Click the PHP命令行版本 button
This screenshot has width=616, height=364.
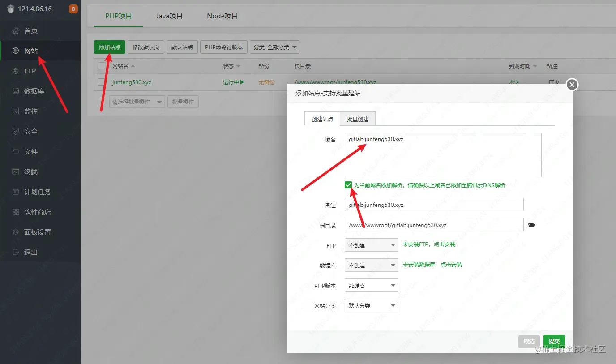[224, 47]
